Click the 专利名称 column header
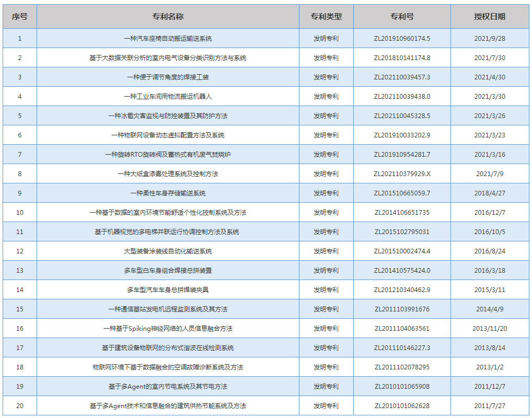 pyautogui.click(x=168, y=17)
